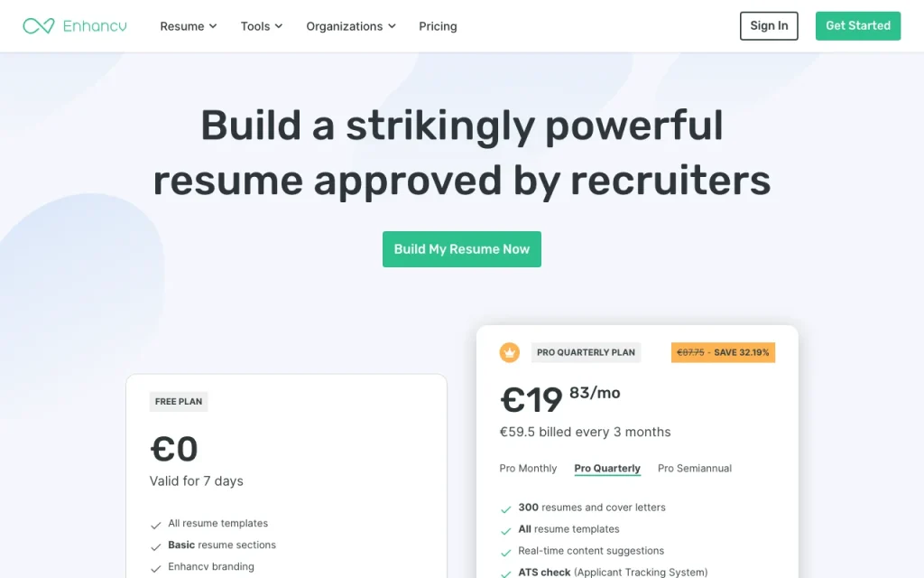Click the orange crown Pro icon

pos(509,353)
